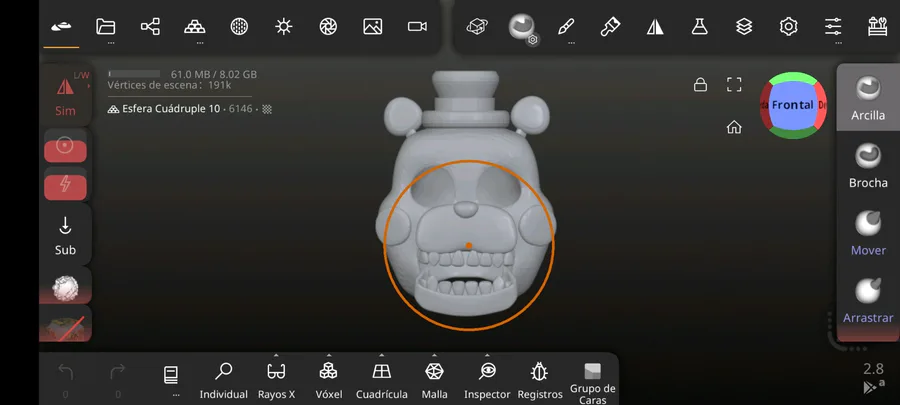Open the Stroke brush menu
Image resolution: width=900 pixels, height=405 pixels.
point(566,27)
